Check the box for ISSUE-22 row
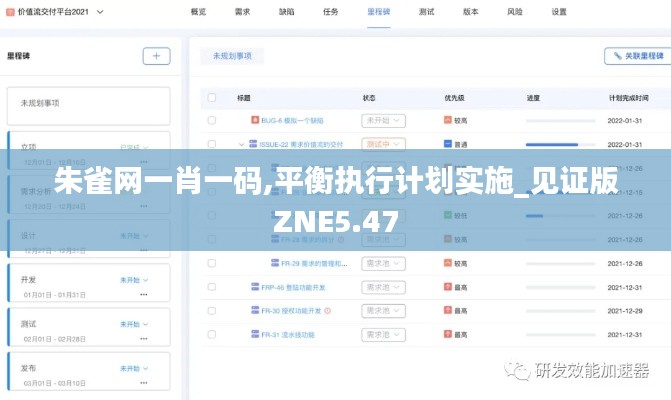 pos(212,144)
